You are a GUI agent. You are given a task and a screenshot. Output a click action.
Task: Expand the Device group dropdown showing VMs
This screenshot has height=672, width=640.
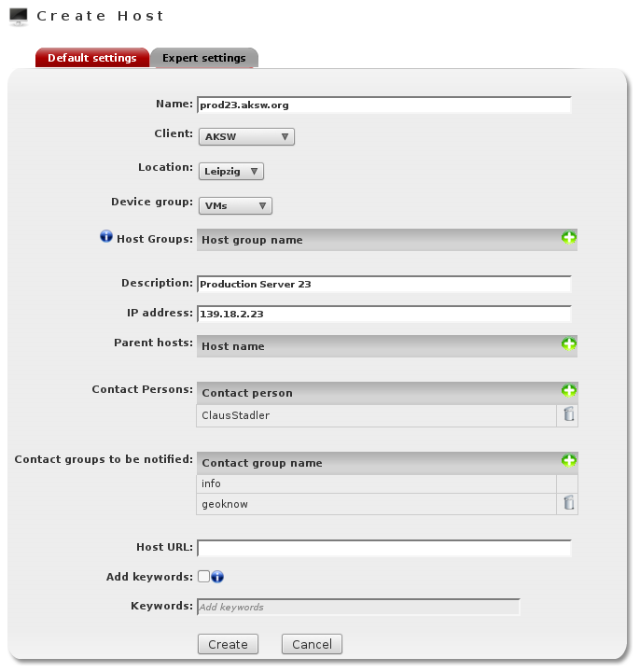coord(235,205)
